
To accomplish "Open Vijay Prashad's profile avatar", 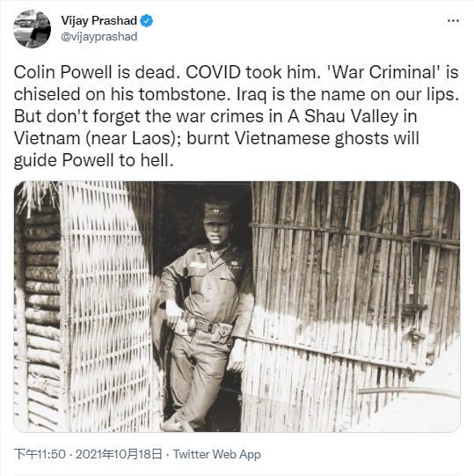I will [x=33, y=29].
